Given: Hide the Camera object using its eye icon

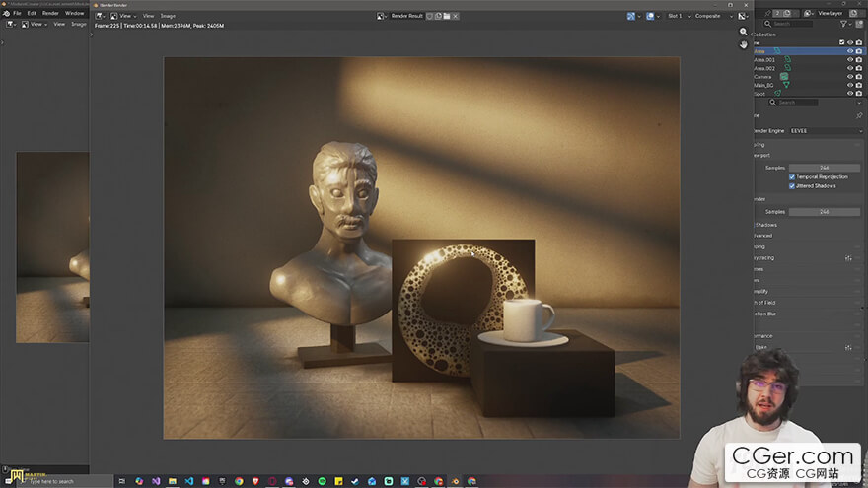Looking at the screenshot, I should [x=849, y=76].
